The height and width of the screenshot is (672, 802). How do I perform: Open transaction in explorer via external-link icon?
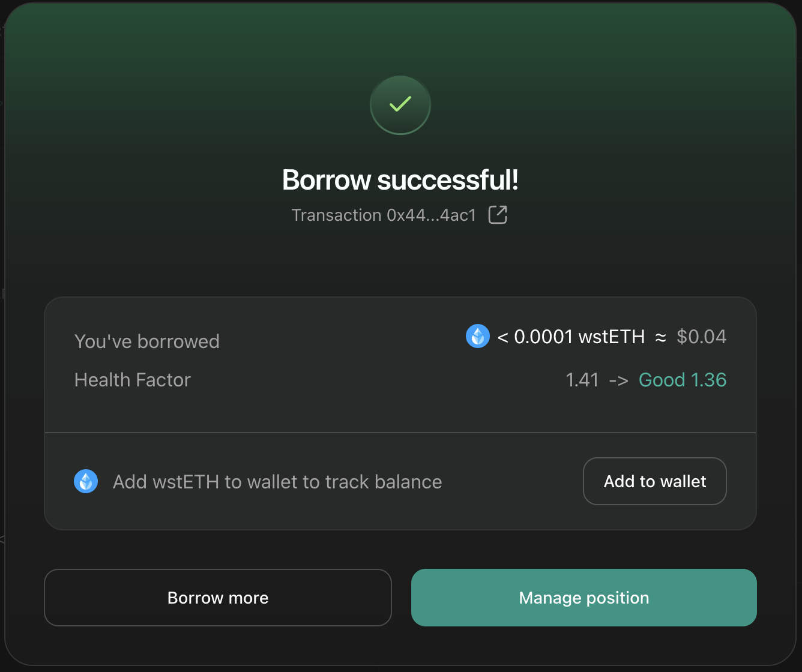tap(498, 215)
